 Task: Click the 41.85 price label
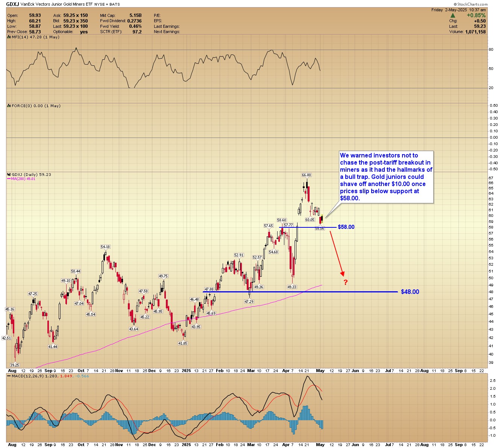183,344
